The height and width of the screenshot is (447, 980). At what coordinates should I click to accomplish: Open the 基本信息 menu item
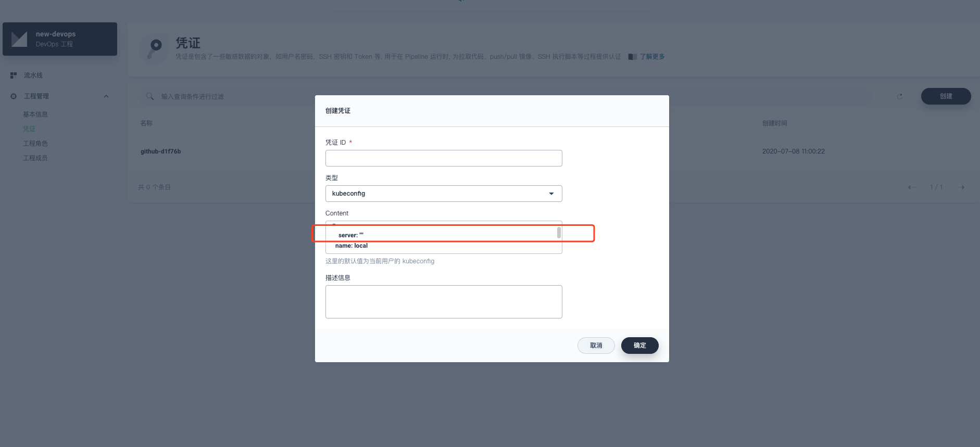pyautogui.click(x=34, y=114)
